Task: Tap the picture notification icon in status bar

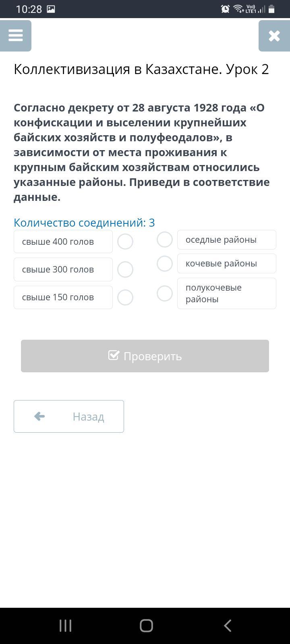Action: (51, 9)
